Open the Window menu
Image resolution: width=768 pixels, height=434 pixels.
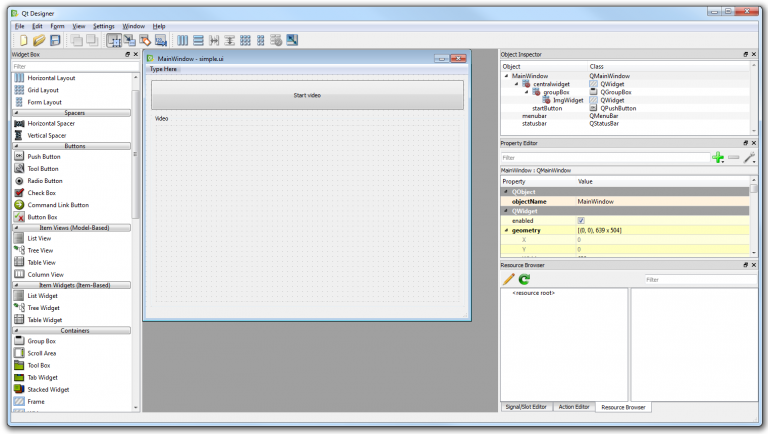134,26
